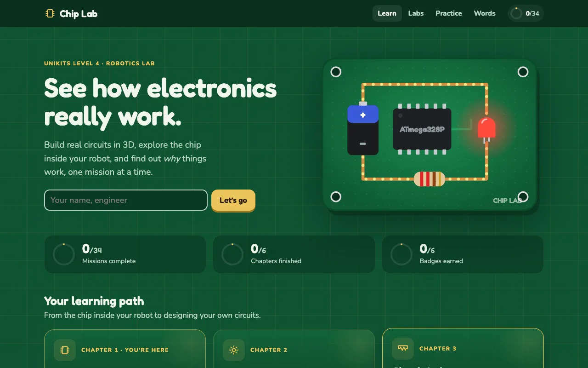Click the UNIKITS LEVEL 4 · ROBOTICS LAB label

tap(100, 63)
